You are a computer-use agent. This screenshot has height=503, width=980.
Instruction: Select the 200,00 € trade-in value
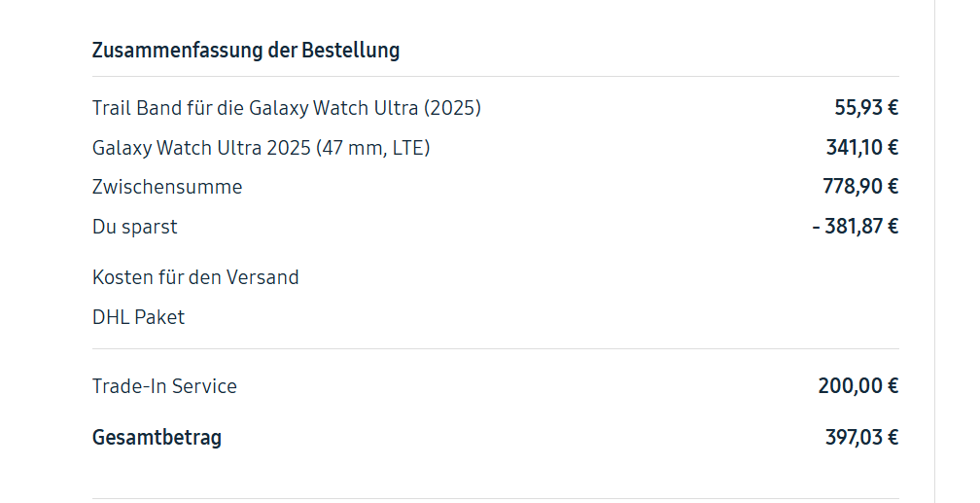coord(857,386)
